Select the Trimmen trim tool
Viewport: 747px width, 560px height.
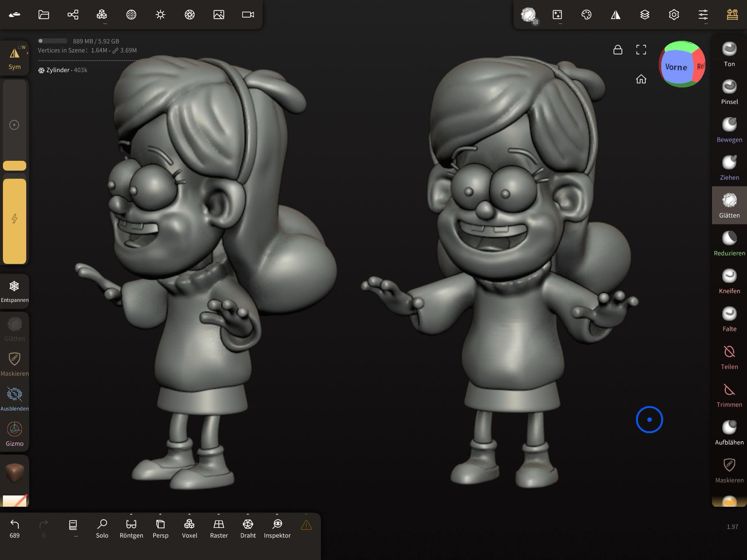pos(729,395)
